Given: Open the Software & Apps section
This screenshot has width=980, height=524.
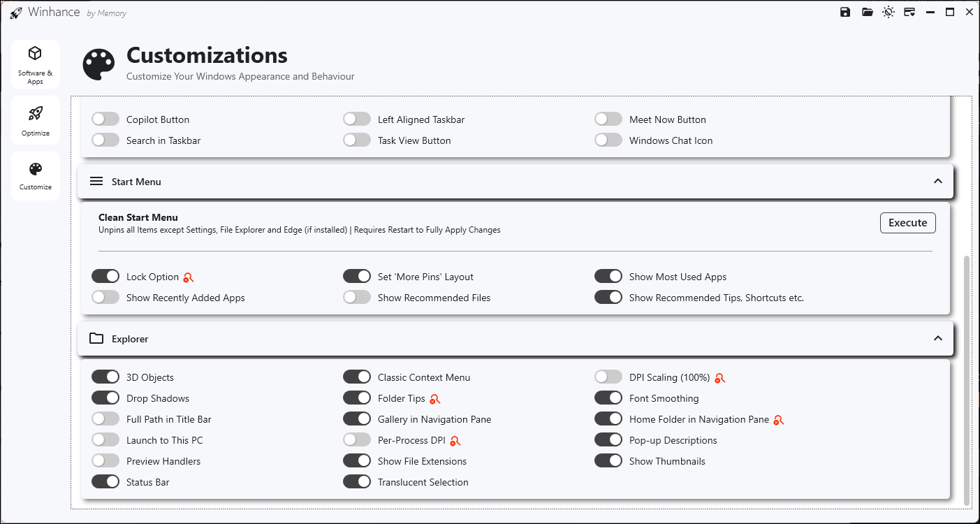Looking at the screenshot, I should click(x=36, y=64).
